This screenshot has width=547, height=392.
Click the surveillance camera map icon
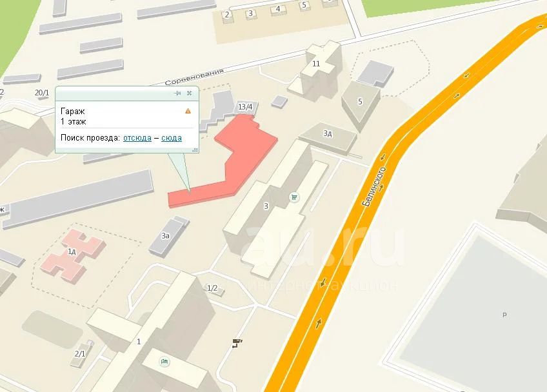237,343
